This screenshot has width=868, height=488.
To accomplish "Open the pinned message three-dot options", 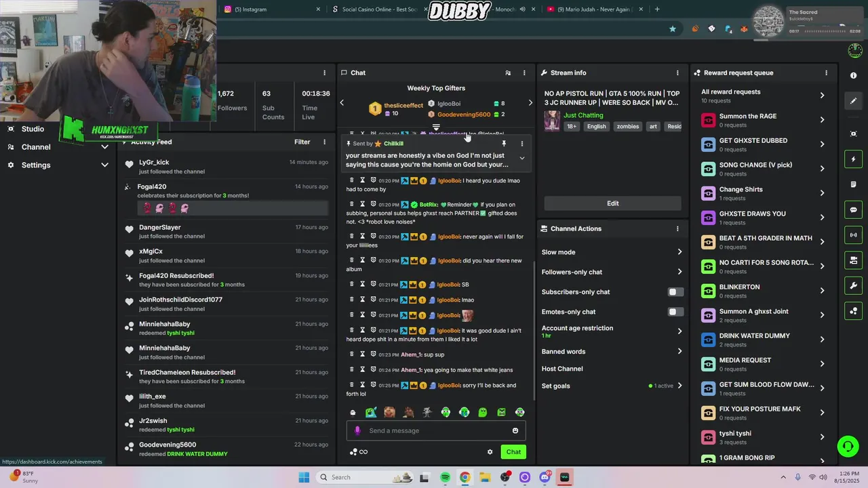I will pos(521,144).
